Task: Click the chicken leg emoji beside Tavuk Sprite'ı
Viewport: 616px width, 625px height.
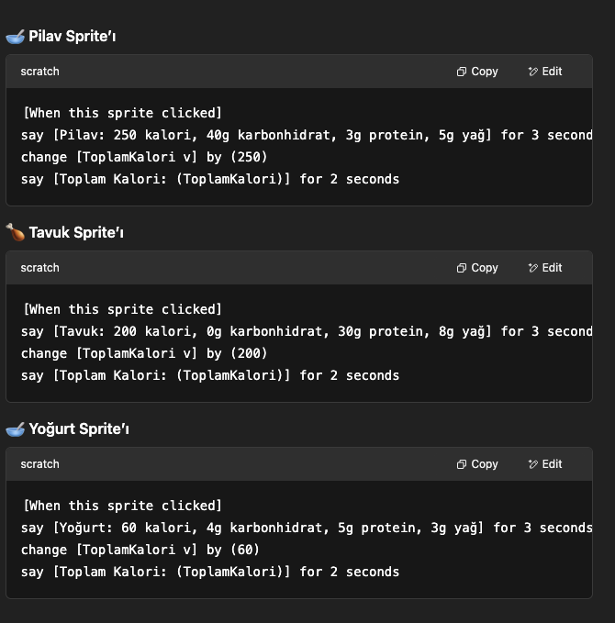Action: (15, 232)
